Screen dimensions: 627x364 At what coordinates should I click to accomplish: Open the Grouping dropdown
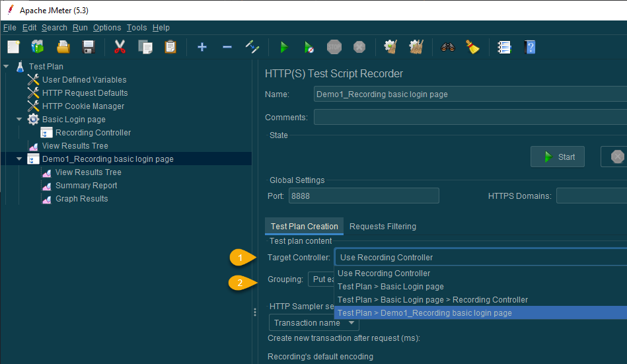[321, 279]
